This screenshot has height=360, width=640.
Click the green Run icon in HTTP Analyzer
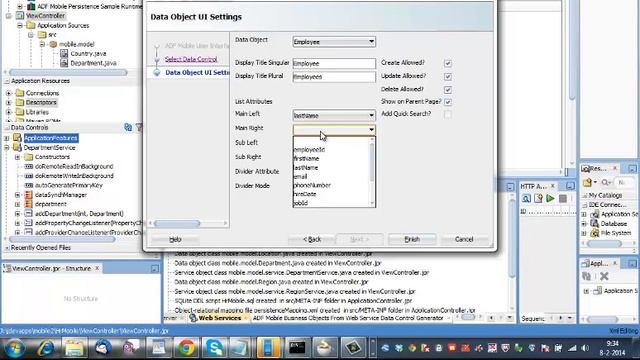[550, 198]
